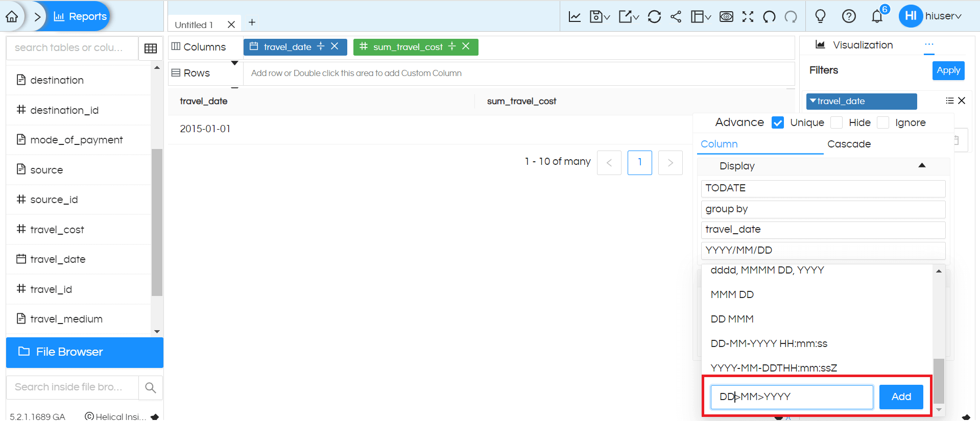Select the destination_id column
This screenshot has height=421, width=980.
79,110
